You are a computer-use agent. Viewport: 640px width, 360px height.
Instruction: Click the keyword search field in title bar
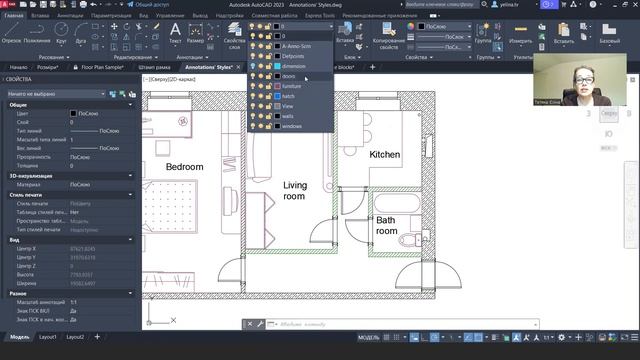coord(442,4)
